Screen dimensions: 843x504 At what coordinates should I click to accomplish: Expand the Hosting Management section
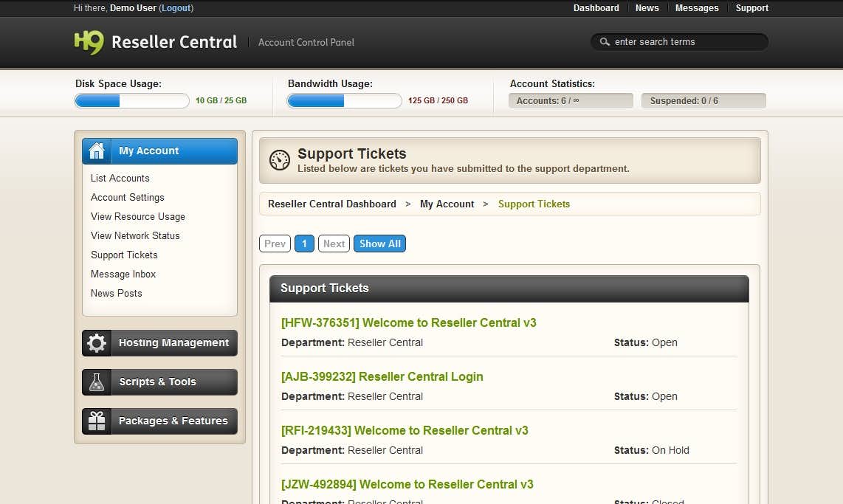click(x=173, y=343)
